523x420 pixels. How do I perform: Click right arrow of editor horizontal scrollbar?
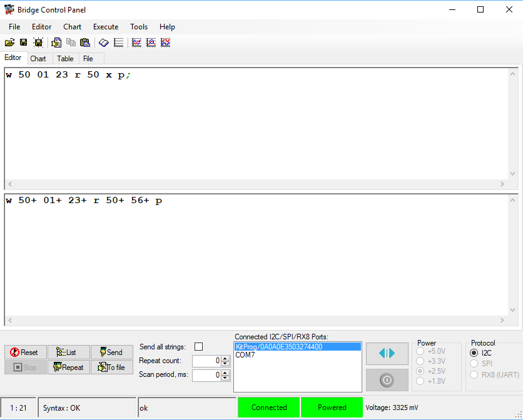(502, 184)
